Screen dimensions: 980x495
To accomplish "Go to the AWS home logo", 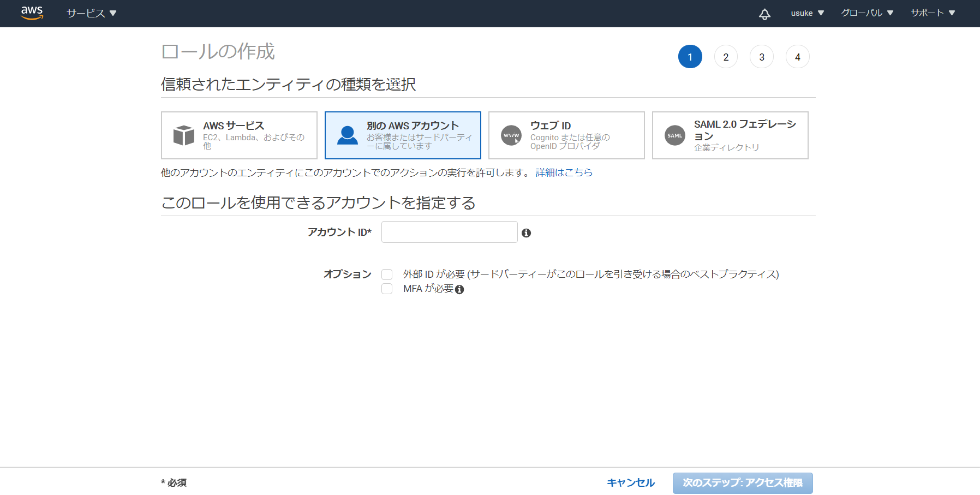I will pyautogui.click(x=32, y=13).
